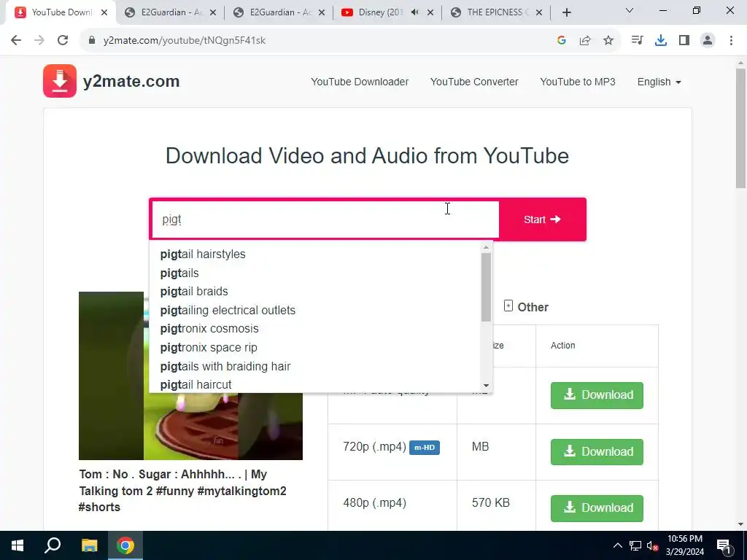Click the pink Start button
Image resolution: width=747 pixels, height=560 pixels.
coord(543,219)
